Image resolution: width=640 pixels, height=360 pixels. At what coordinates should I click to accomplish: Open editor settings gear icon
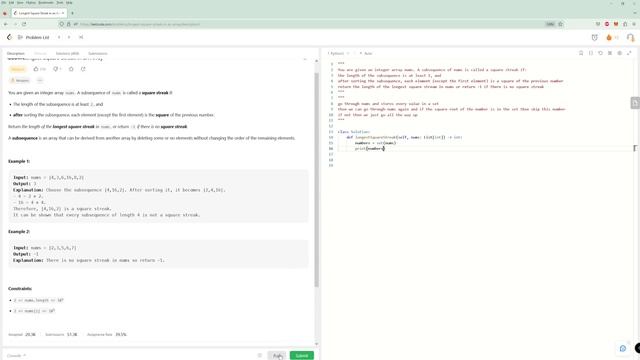tap(620, 53)
